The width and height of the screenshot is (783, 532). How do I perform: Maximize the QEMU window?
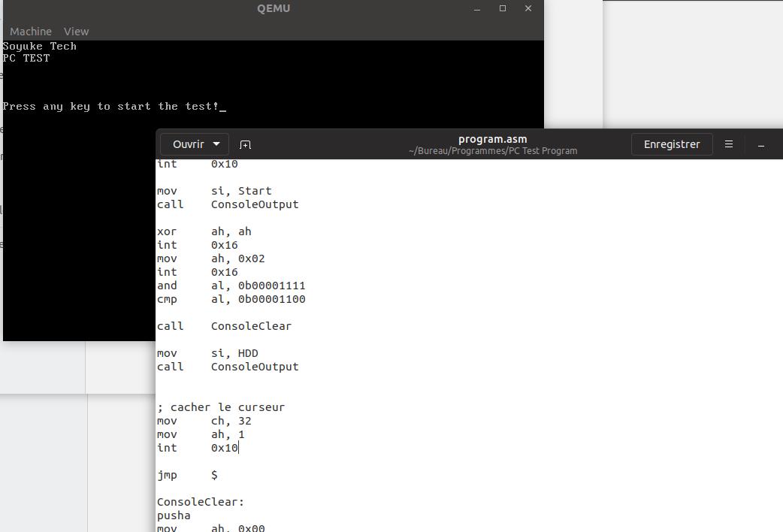[501, 8]
